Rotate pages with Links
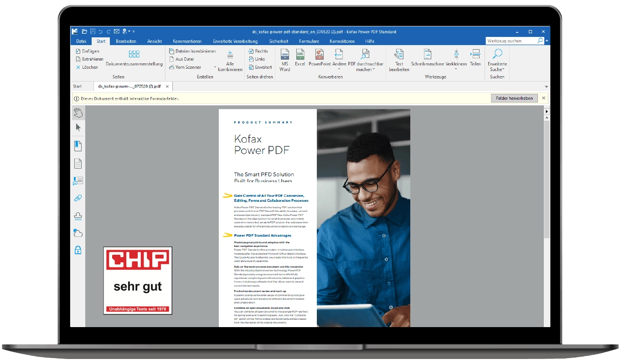The width and height of the screenshot is (620, 364). point(257,59)
